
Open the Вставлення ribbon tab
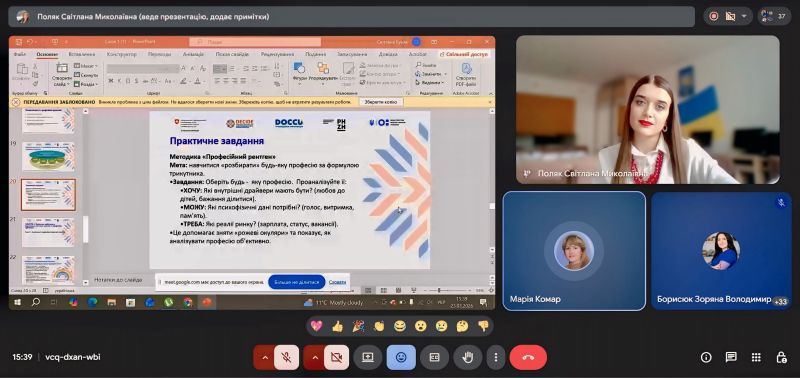(82, 54)
